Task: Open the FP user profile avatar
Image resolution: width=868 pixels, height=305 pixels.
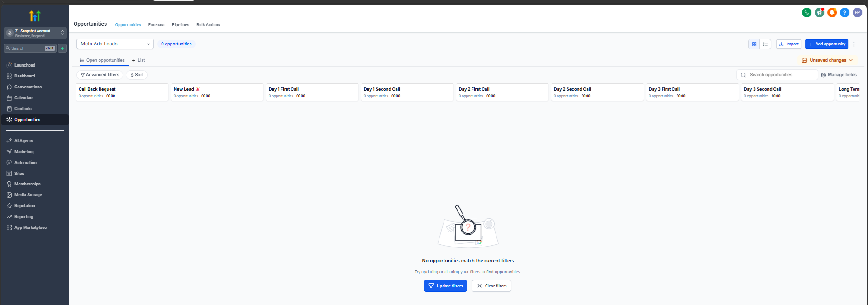Action: pos(857,13)
